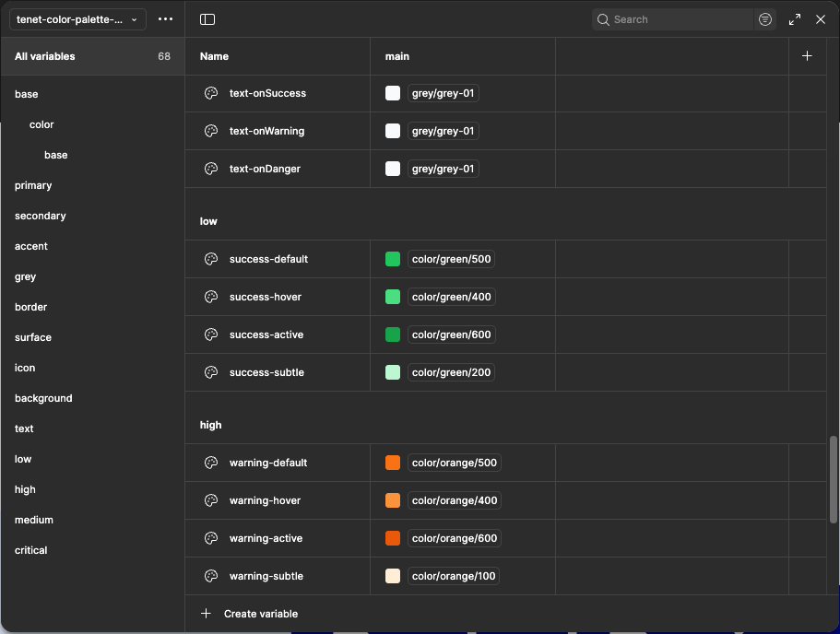Open the surface group

pos(32,337)
